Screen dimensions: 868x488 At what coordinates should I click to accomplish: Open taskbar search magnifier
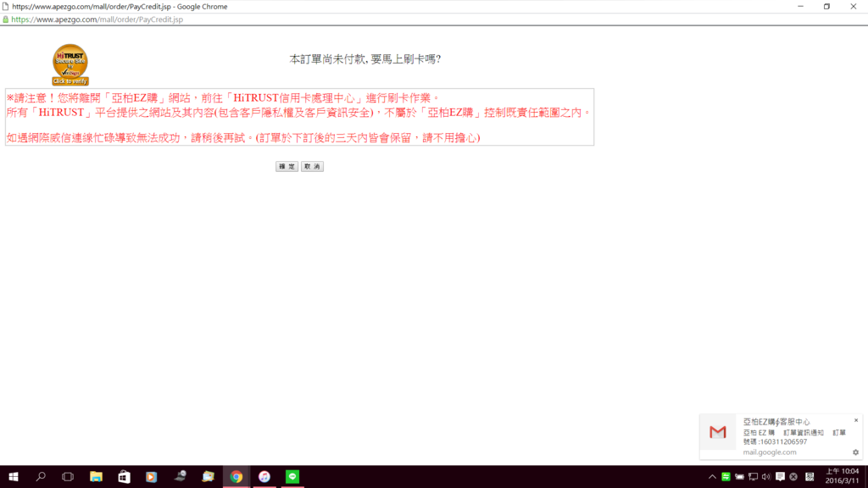(41, 476)
